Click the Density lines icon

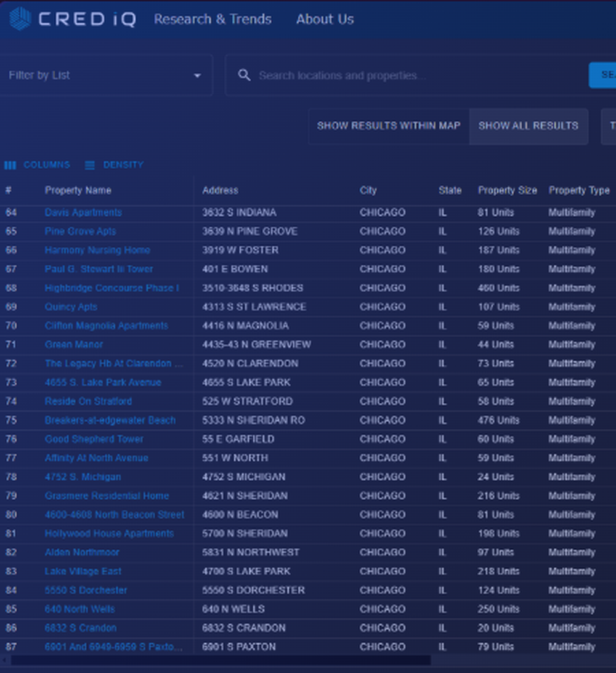(90, 165)
